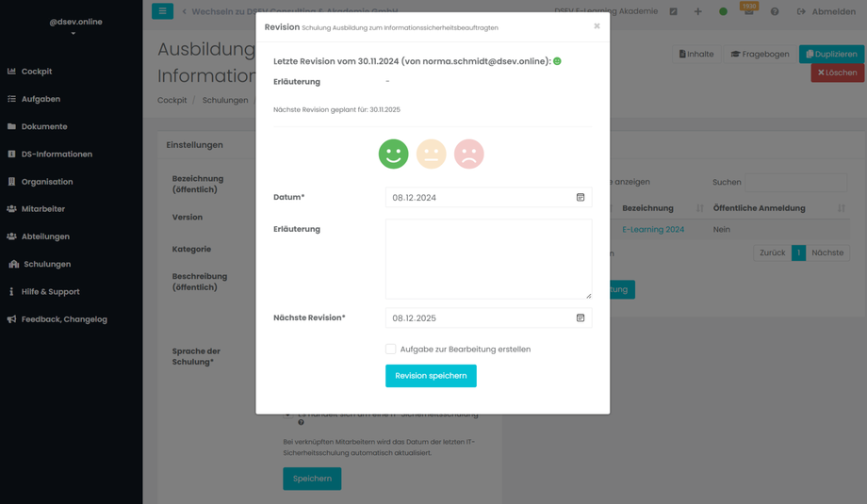
Task: Select the green happy smiley rating
Action: (x=393, y=154)
